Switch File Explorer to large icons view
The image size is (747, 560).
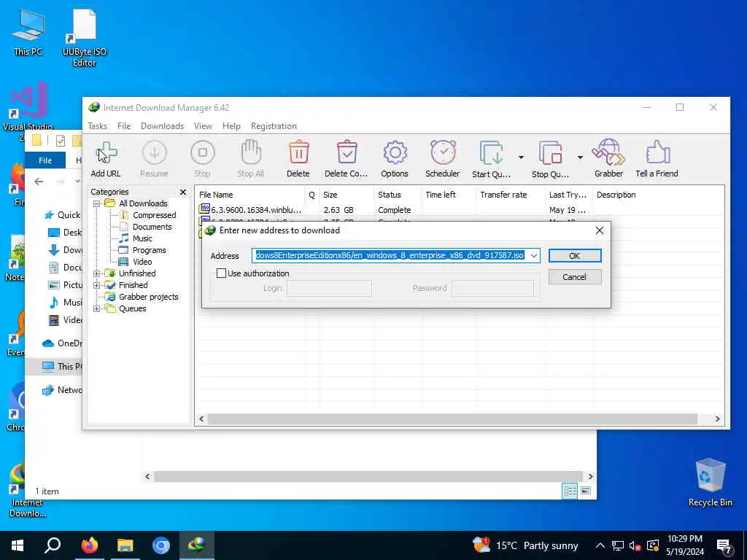coord(586,491)
